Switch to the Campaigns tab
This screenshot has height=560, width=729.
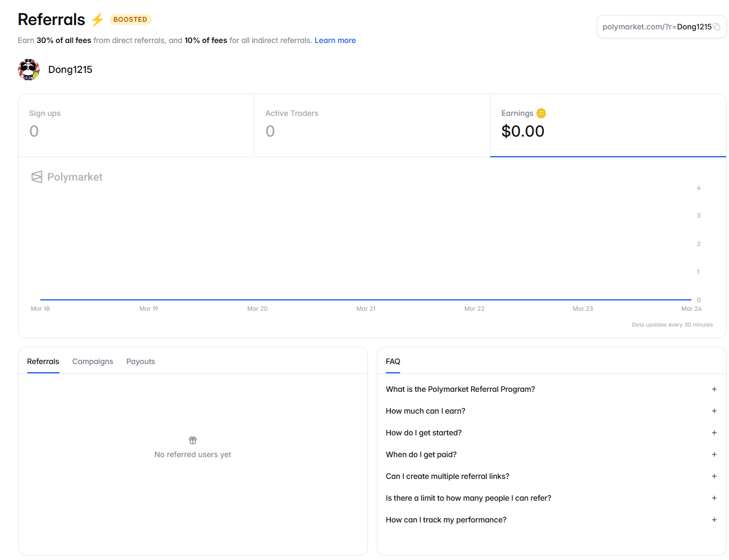click(x=93, y=361)
